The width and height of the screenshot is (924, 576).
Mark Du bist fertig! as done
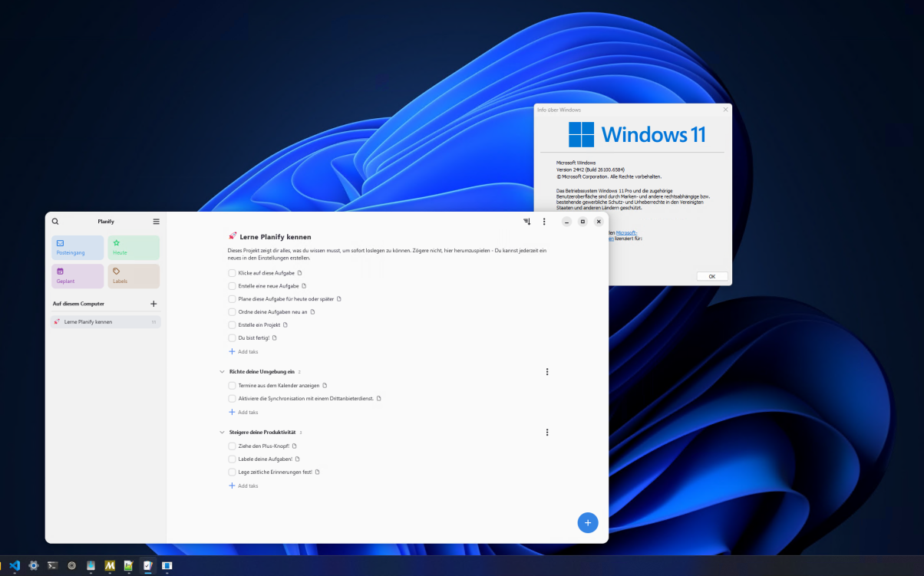click(x=232, y=337)
